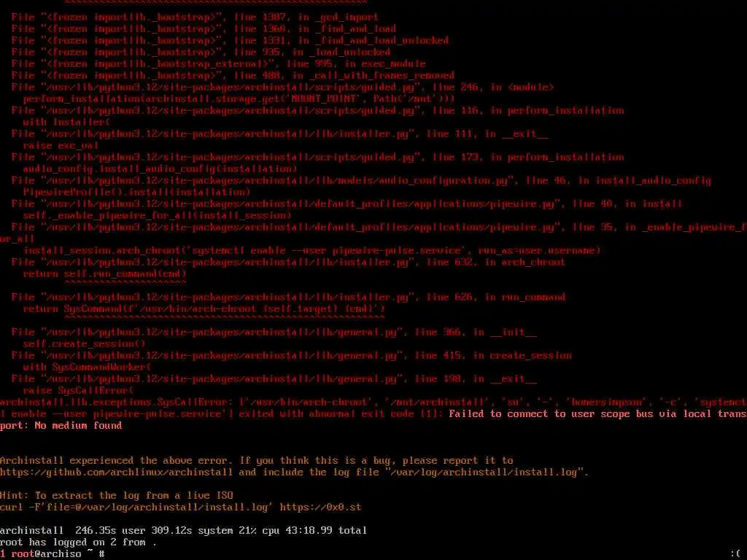The image size is (747, 560).
Task: Click the '43:18.99 total' time value
Action: coord(326,531)
